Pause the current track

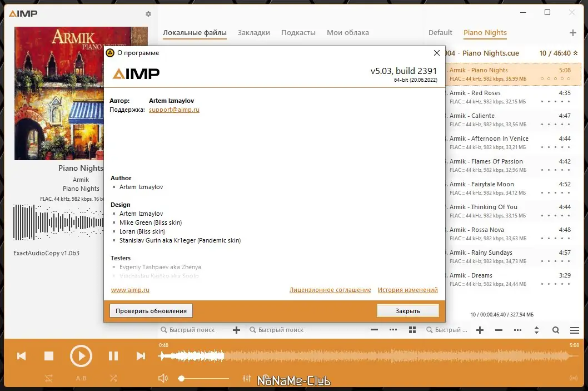coord(113,356)
